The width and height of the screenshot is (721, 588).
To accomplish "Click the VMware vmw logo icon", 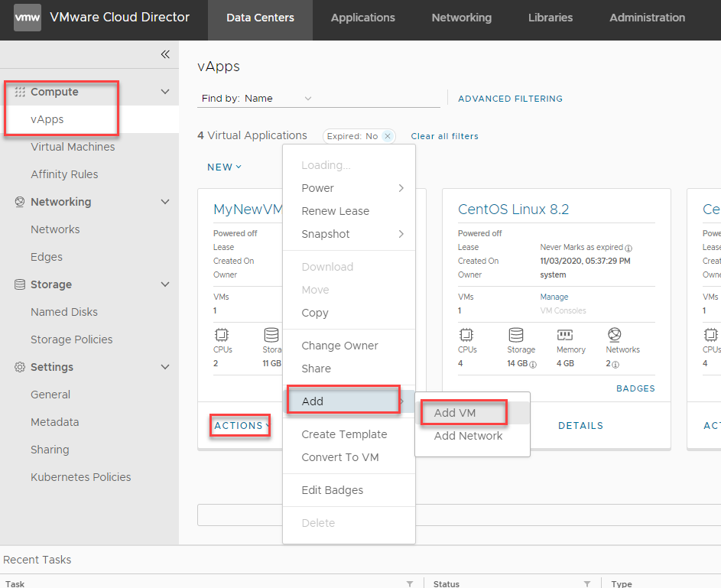I will tap(27, 18).
